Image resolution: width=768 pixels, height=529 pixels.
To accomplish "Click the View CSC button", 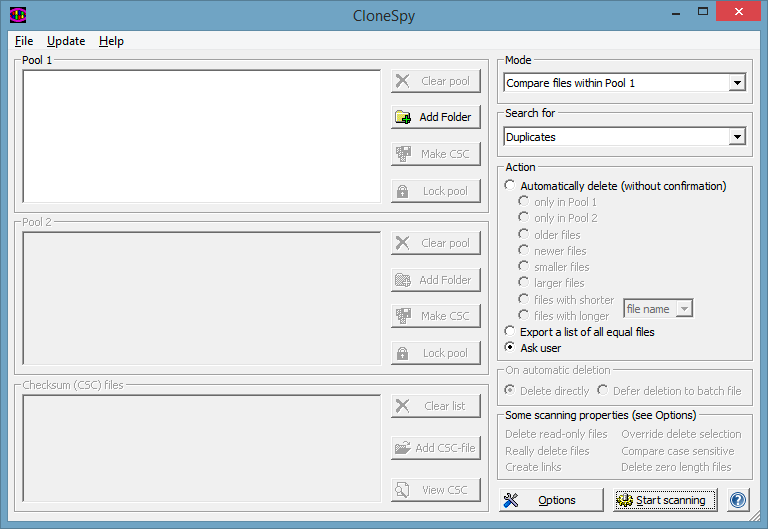I will pos(435,490).
